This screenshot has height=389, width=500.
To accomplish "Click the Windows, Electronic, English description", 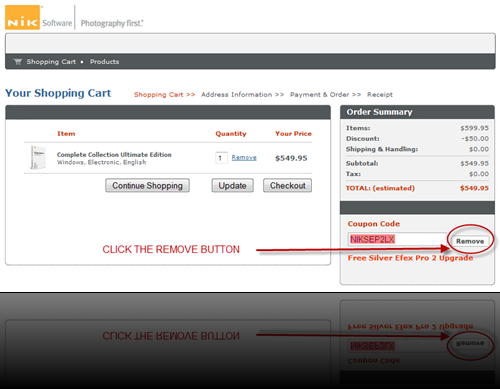I will [101, 162].
